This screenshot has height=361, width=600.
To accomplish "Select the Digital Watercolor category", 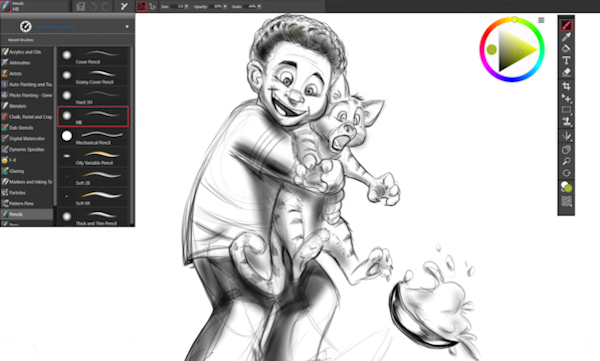I will coord(27,139).
